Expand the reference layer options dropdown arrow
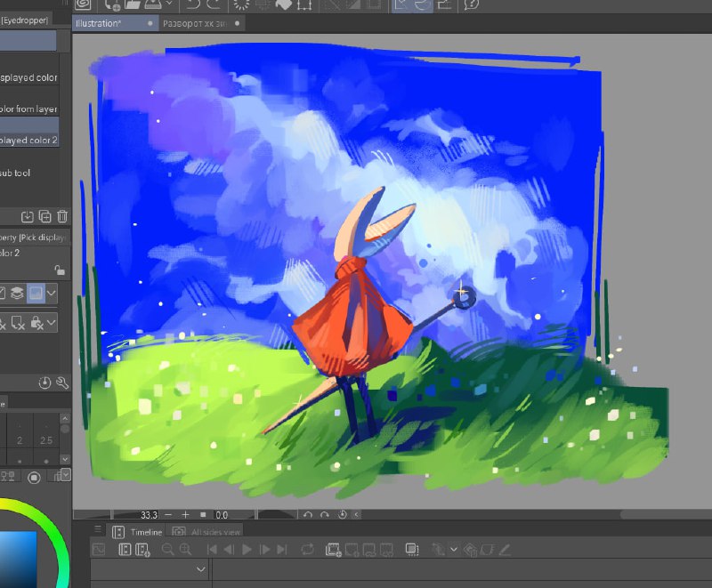Screen dimensions: 712x588 point(52,293)
